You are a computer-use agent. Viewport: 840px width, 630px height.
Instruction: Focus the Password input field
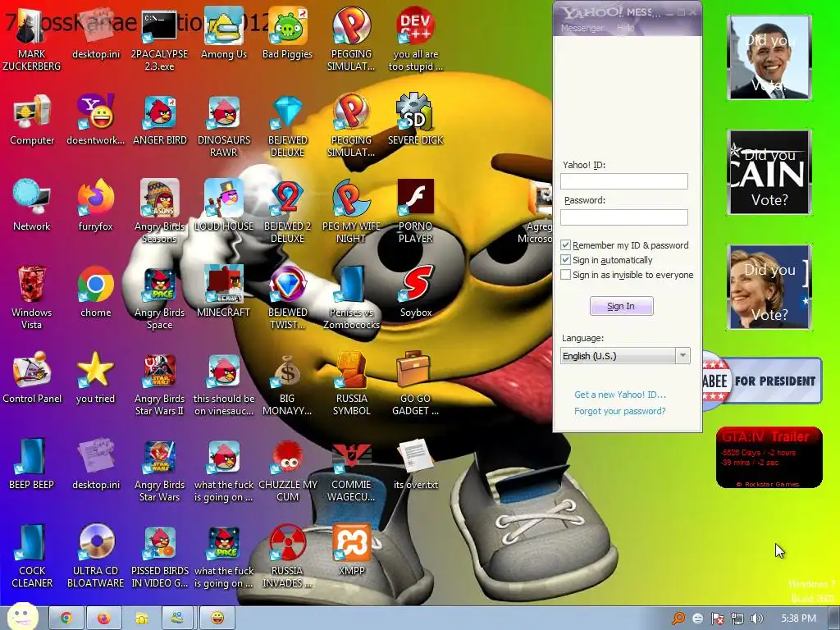(624, 217)
